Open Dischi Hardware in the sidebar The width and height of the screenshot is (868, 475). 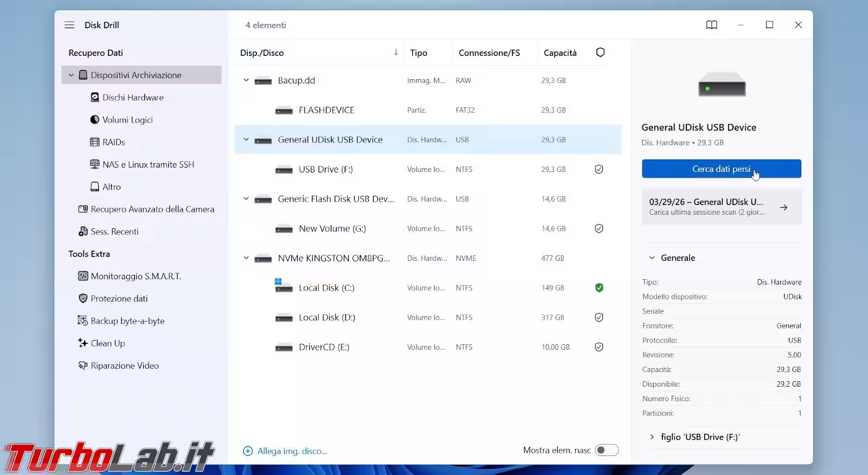click(133, 98)
